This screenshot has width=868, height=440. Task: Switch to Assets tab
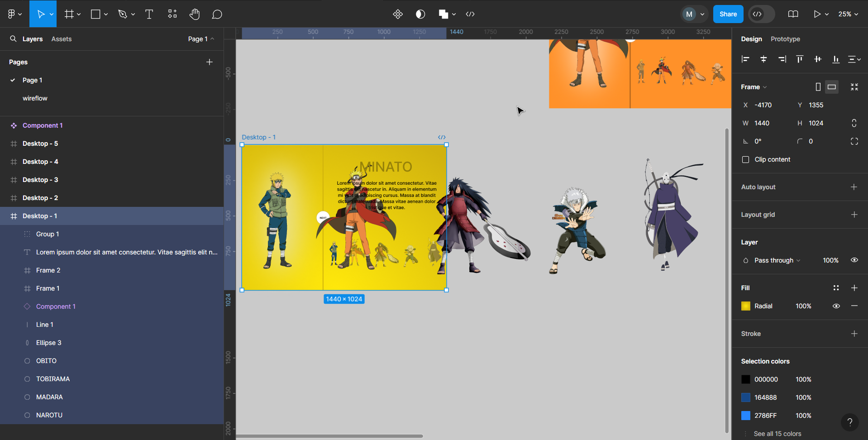(x=62, y=39)
